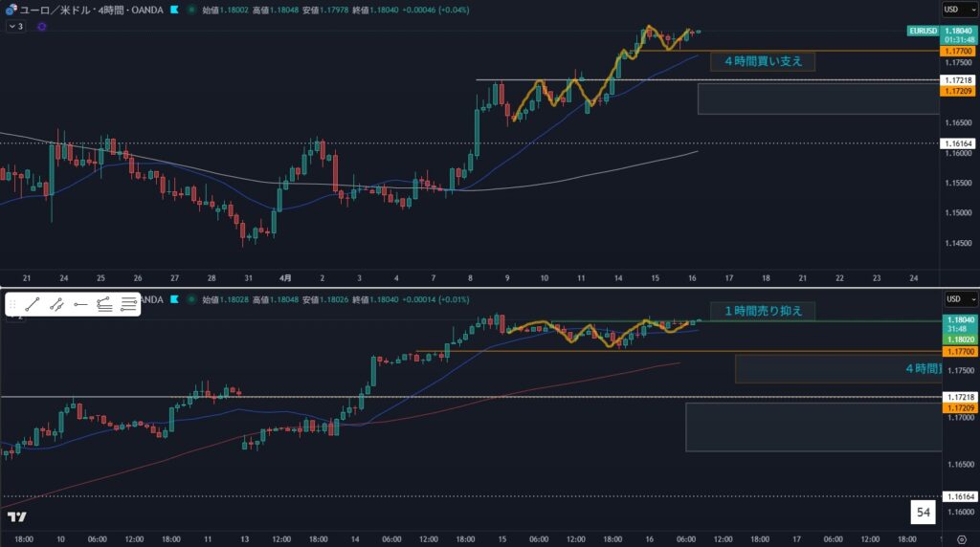Click the purple indicator icon below the symbol
980x547 pixels.
(41, 27)
